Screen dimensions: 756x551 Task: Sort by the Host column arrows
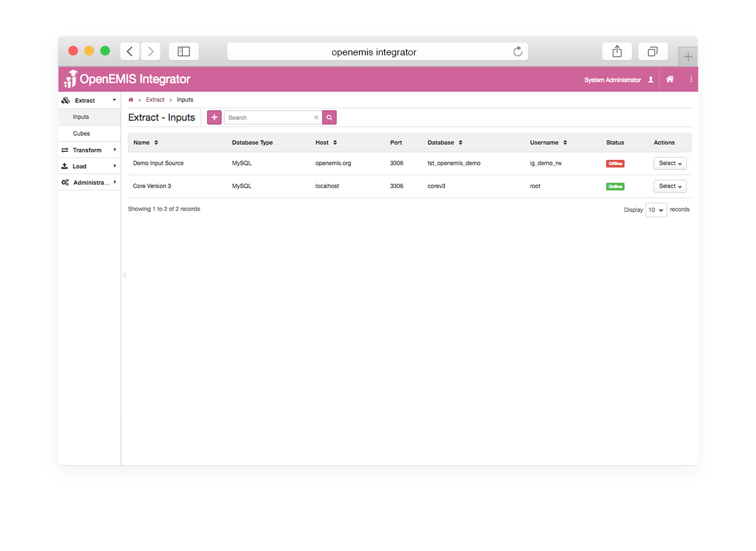335,143
